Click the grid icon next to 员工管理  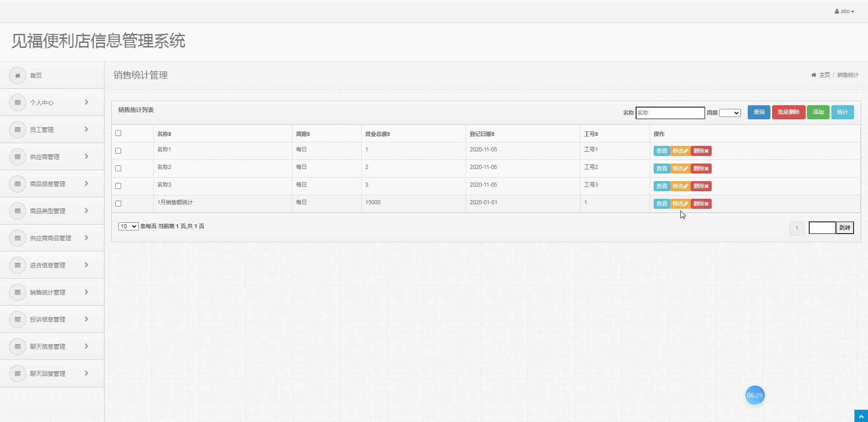(x=18, y=130)
